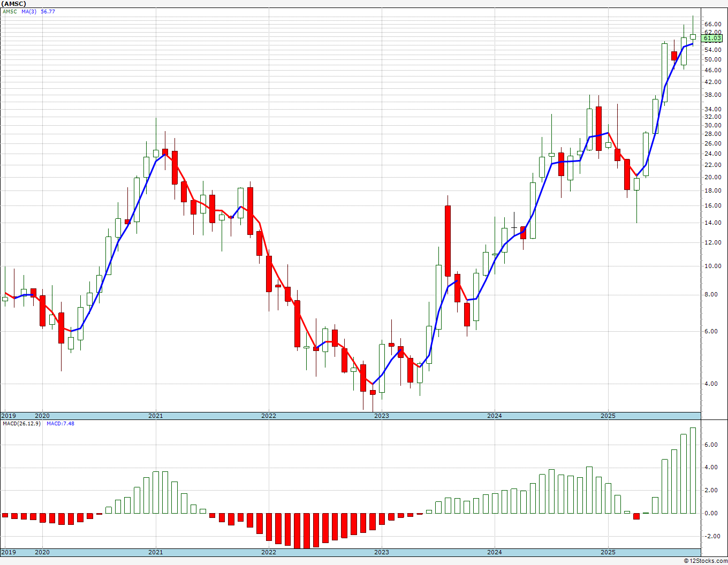Select the green AMSC legend label
The width and height of the screenshot is (728, 565).
click(10, 11)
